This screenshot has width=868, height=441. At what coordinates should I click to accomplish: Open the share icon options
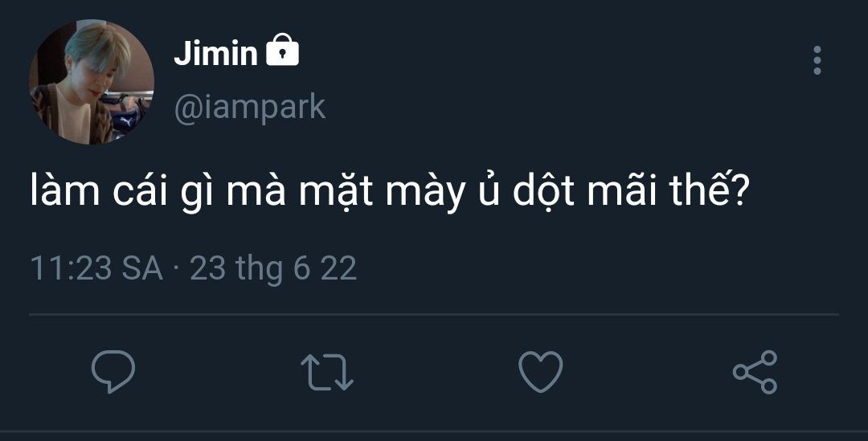click(755, 372)
